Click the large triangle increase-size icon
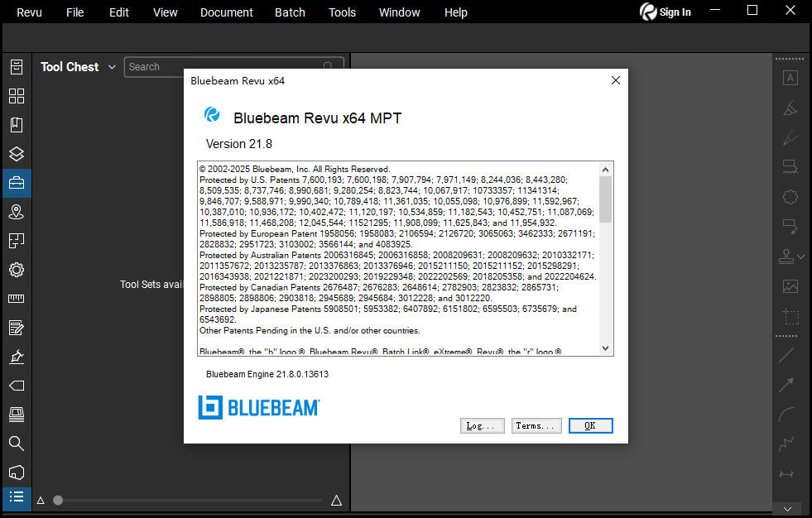The width and height of the screenshot is (812, 518). tap(336, 500)
